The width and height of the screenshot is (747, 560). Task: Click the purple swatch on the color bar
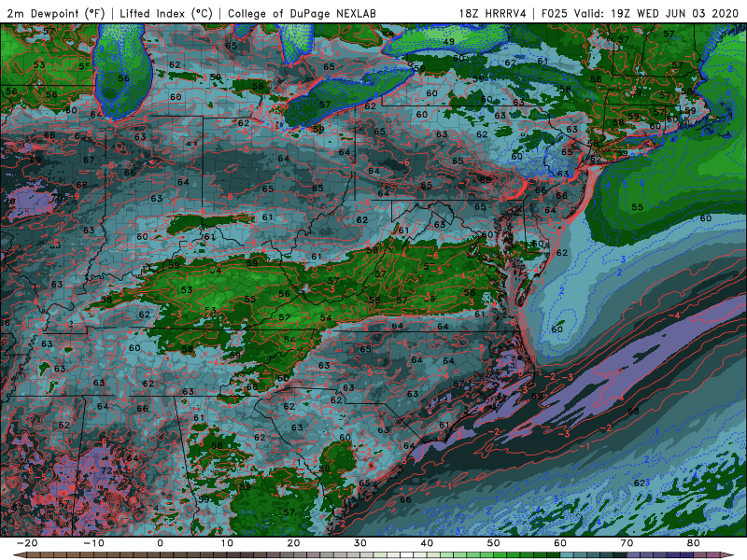click(x=634, y=555)
